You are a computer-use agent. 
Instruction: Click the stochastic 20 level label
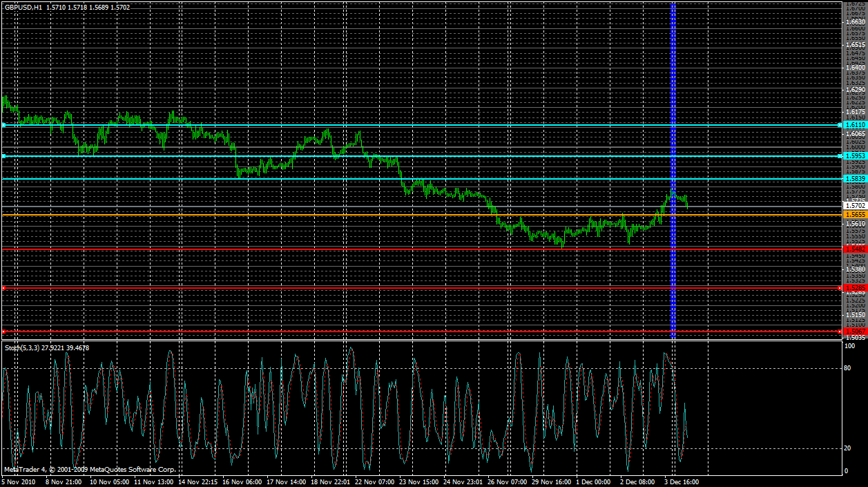point(849,448)
